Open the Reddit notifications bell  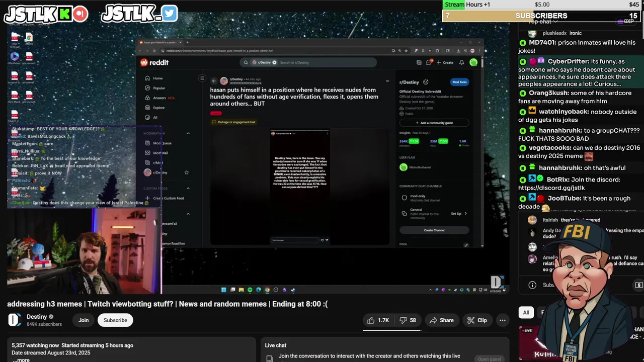[x=461, y=62]
